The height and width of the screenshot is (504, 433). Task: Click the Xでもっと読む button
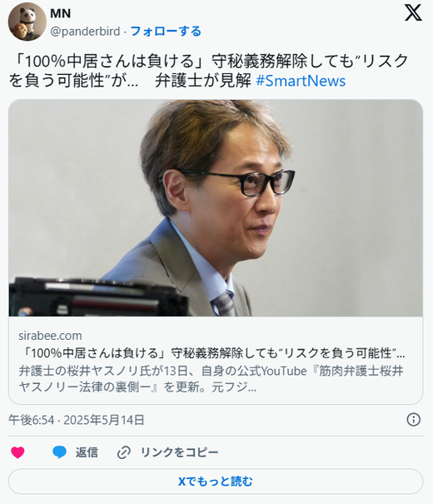216,482
